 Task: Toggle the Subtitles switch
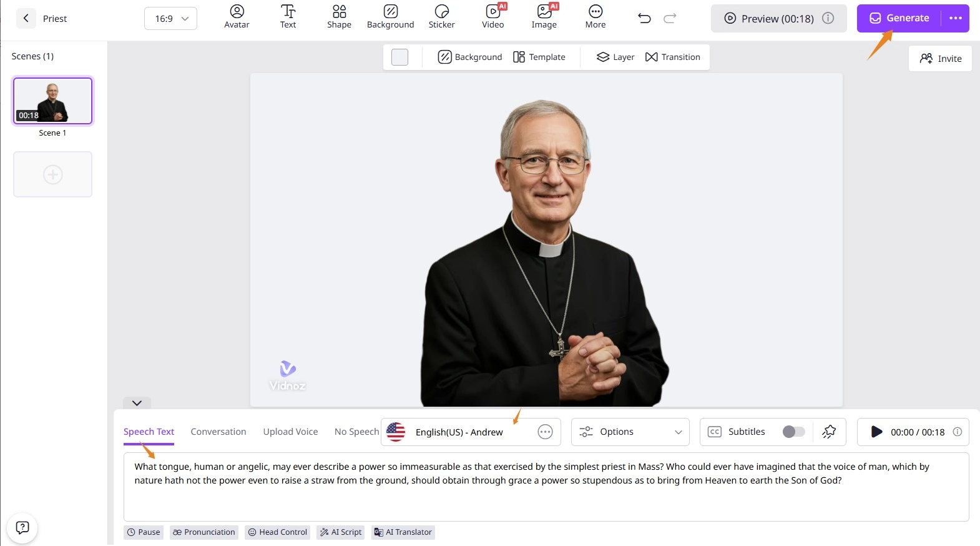pyautogui.click(x=793, y=432)
